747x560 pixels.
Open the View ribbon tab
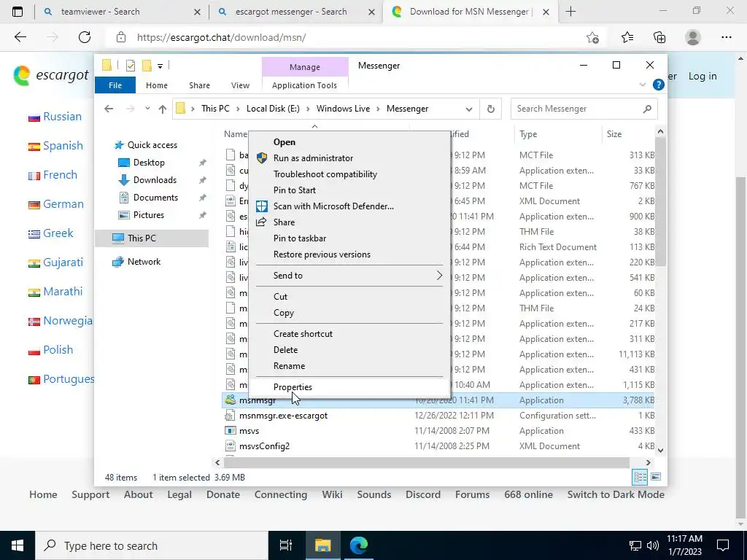[x=240, y=85]
